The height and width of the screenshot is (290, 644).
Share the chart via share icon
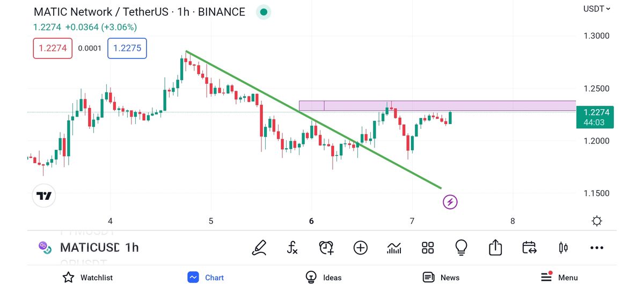click(x=495, y=248)
